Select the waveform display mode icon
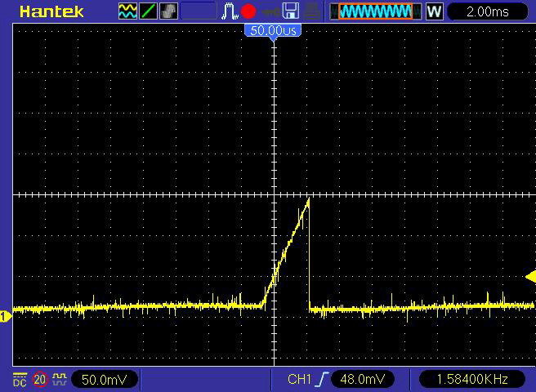Screen dimensions: 536x392 pyautogui.click(x=128, y=11)
